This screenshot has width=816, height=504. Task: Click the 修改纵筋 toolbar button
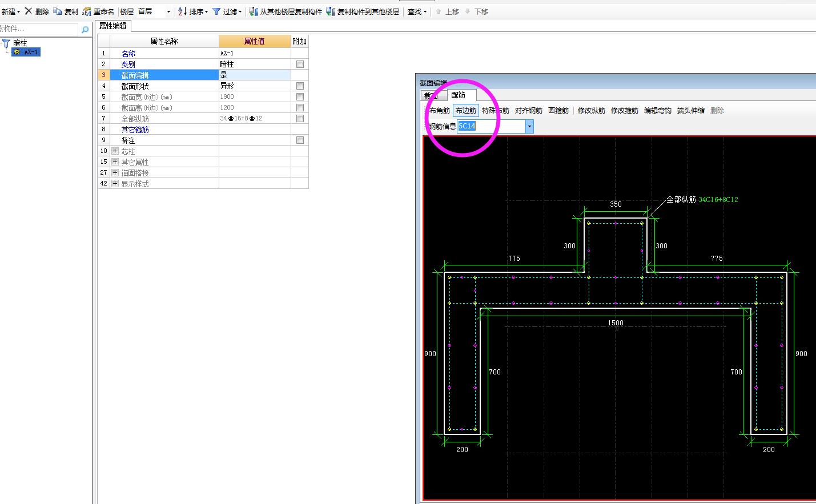592,111
